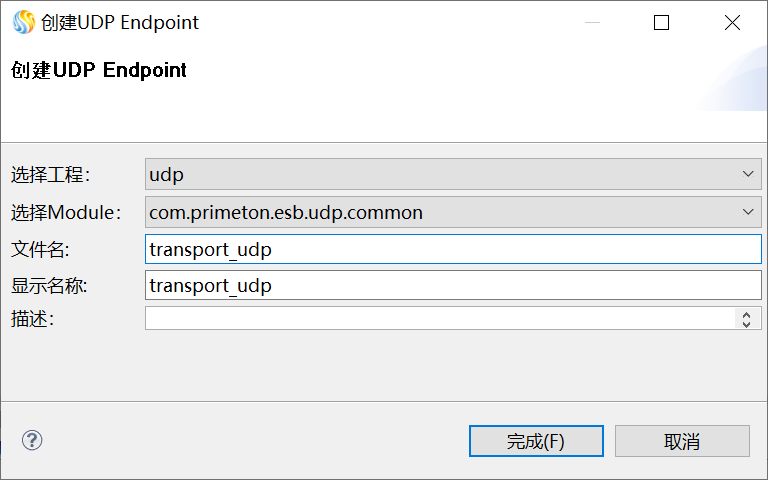This screenshot has width=768, height=480.
Task: Close the 创建UDP Endpoint dialog
Action: (732, 23)
